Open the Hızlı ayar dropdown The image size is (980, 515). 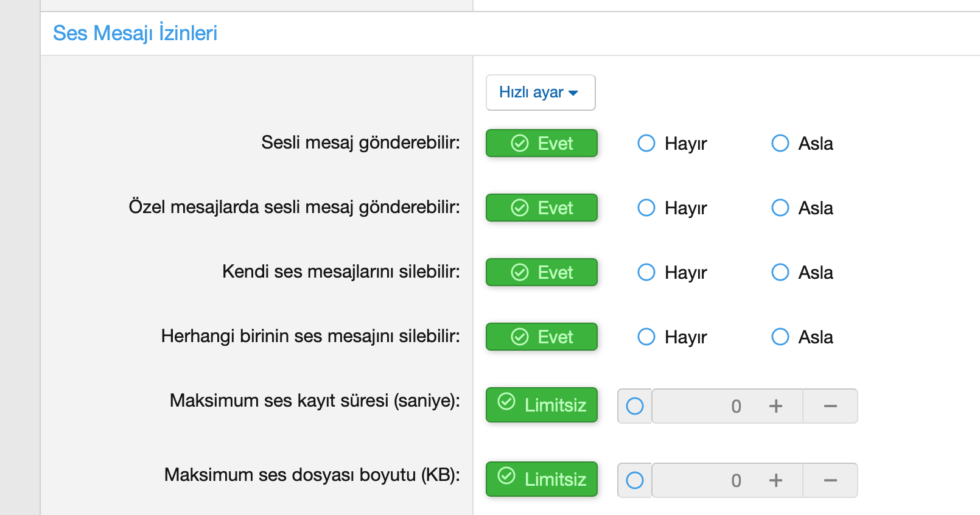(x=541, y=93)
